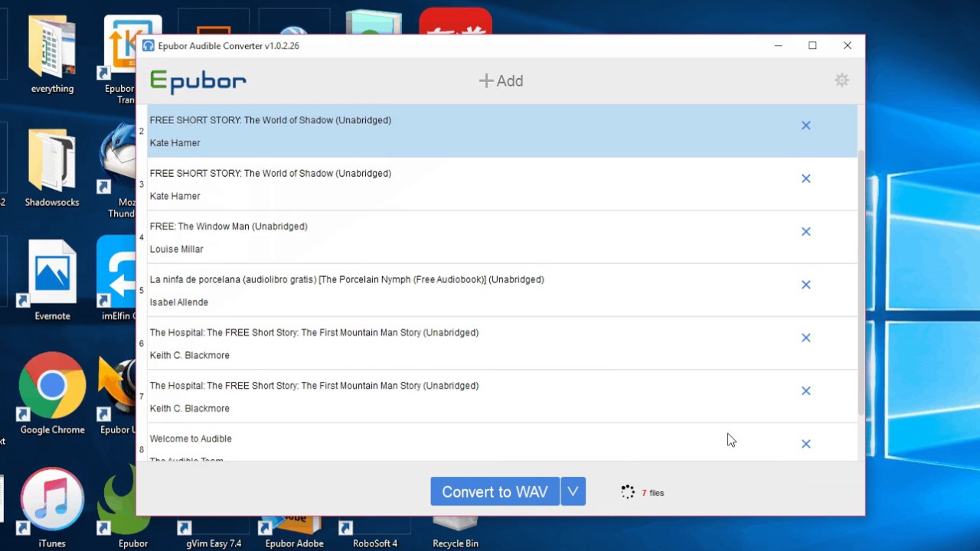Click the Epubor logo

click(x=198, y=81)
